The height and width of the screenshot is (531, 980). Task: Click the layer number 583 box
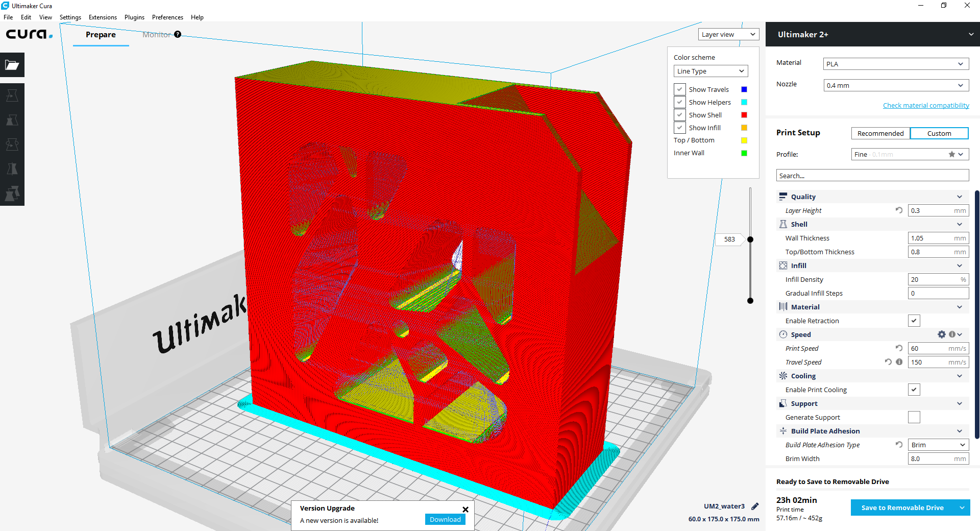729,239
